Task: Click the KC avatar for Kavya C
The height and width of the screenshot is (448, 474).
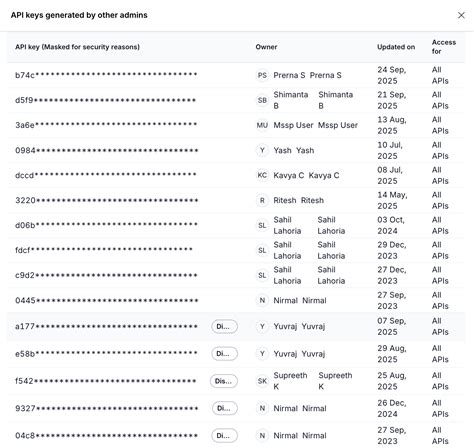Action: tap(262, 175)
